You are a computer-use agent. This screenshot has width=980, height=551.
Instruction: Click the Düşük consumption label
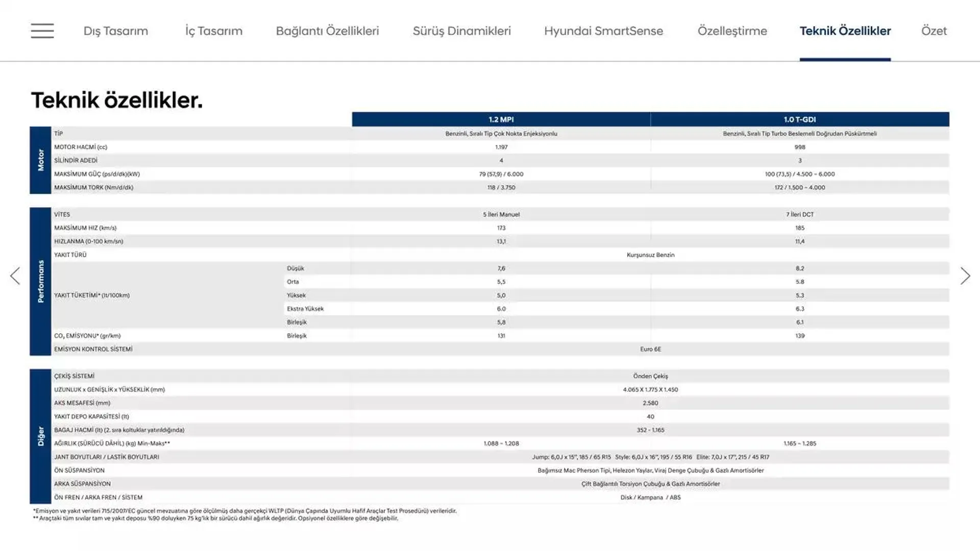[x=295, y=268]
